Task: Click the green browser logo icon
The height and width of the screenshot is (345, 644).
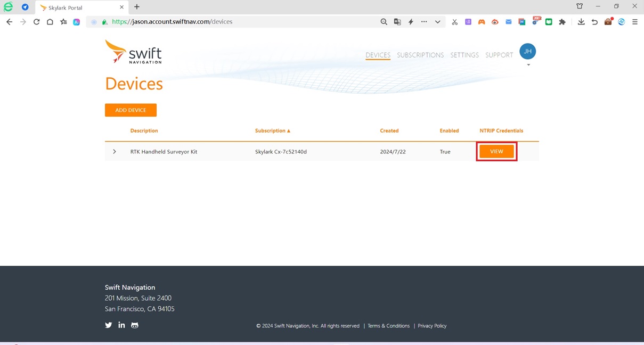Action: click(8, 7)
